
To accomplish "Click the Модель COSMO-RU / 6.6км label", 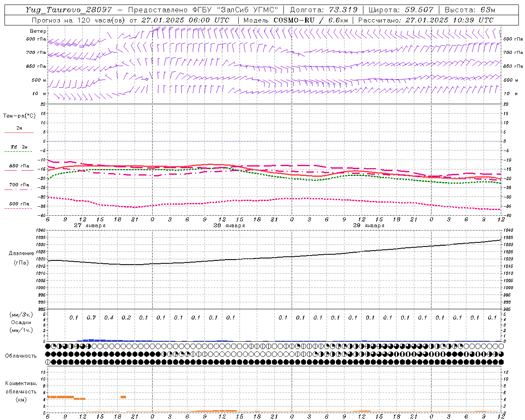I will [x=295, y=20].
